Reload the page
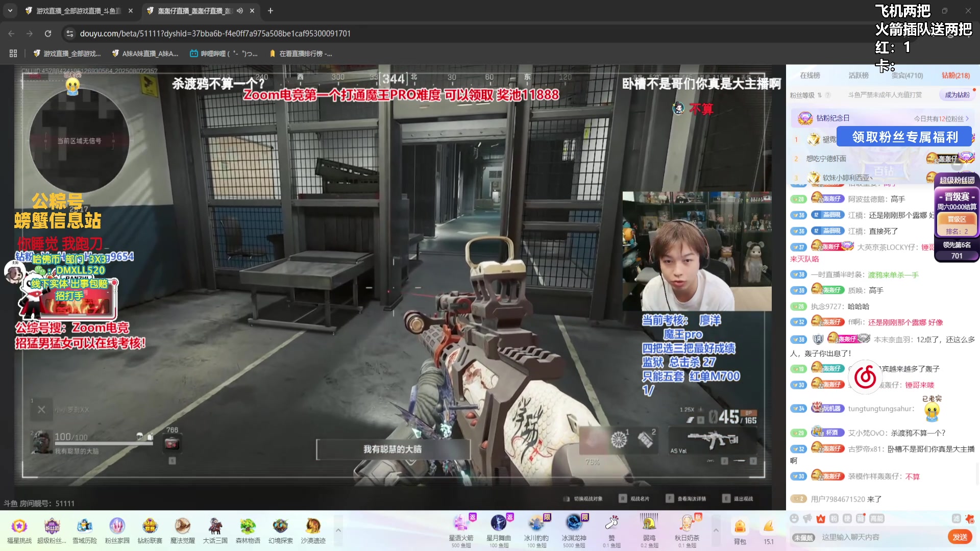The width and height of the screenshot is (980, 551). [x=48, y=34]
